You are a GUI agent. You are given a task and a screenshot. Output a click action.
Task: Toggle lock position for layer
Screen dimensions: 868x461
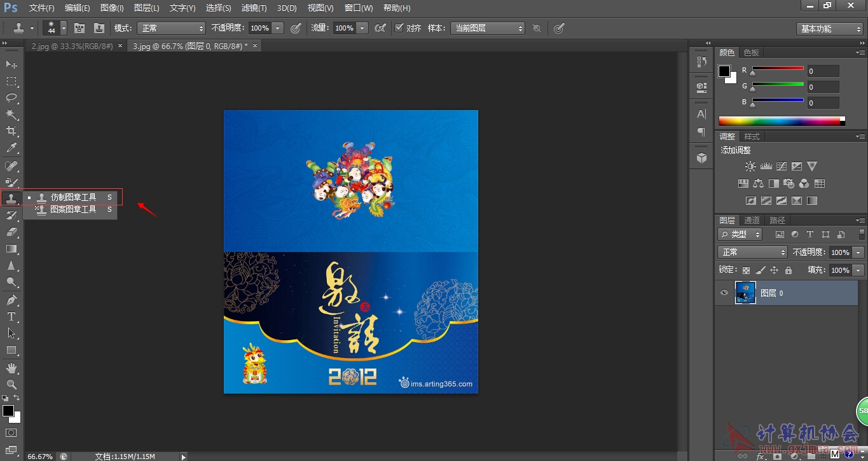point(774,270)
